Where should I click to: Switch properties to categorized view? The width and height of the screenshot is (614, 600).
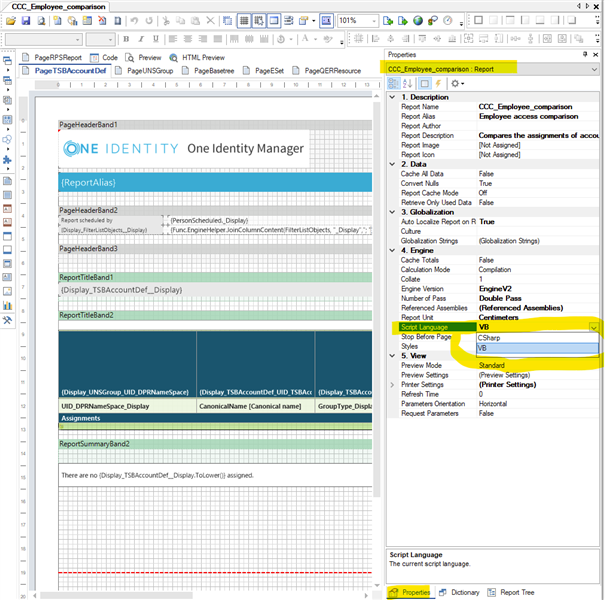pos(393,83)
